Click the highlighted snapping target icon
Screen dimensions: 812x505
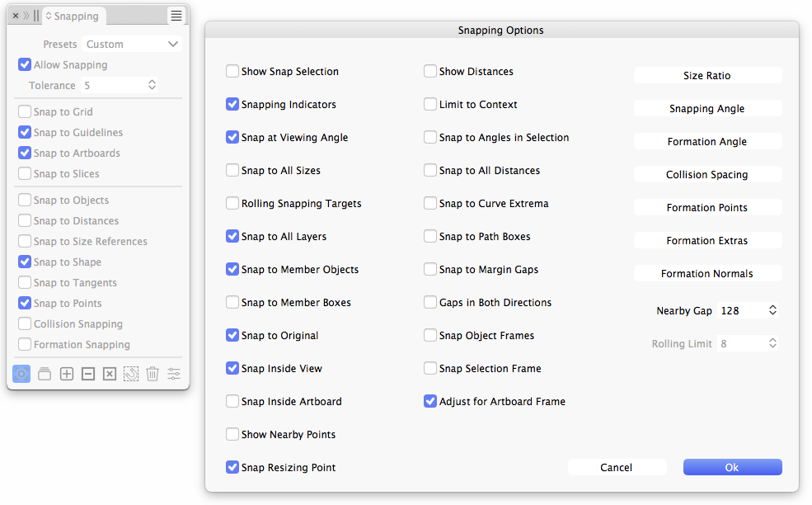pyautogui.click(x=21, y=374)
